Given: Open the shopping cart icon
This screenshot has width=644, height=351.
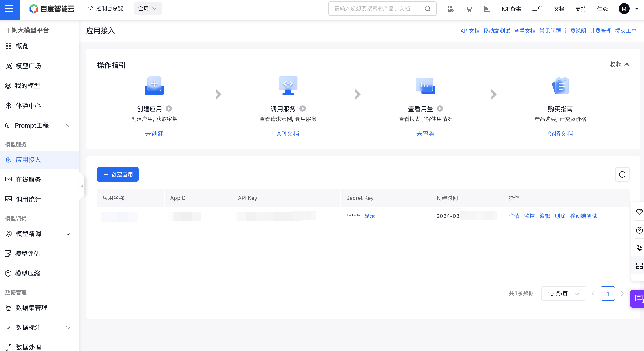Looking at the screenshot, I should coord(469,9).
